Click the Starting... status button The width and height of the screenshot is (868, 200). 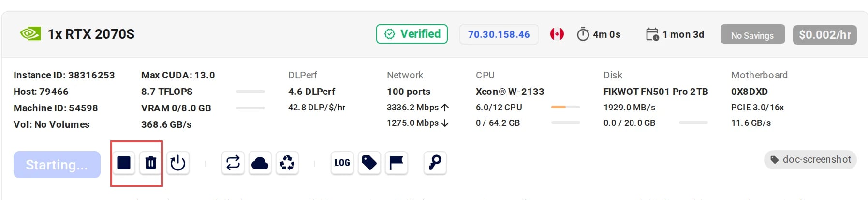[x=57, y=165]
